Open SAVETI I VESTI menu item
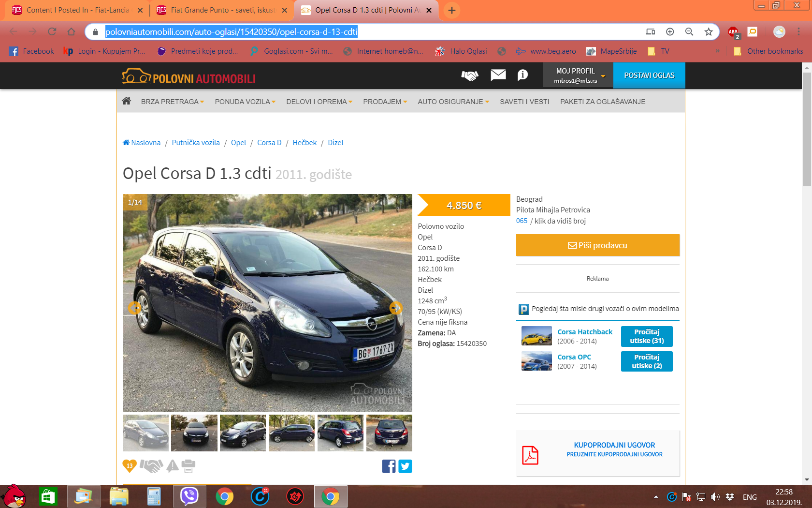Screen dimensions: 812x508 coord(524,102)
